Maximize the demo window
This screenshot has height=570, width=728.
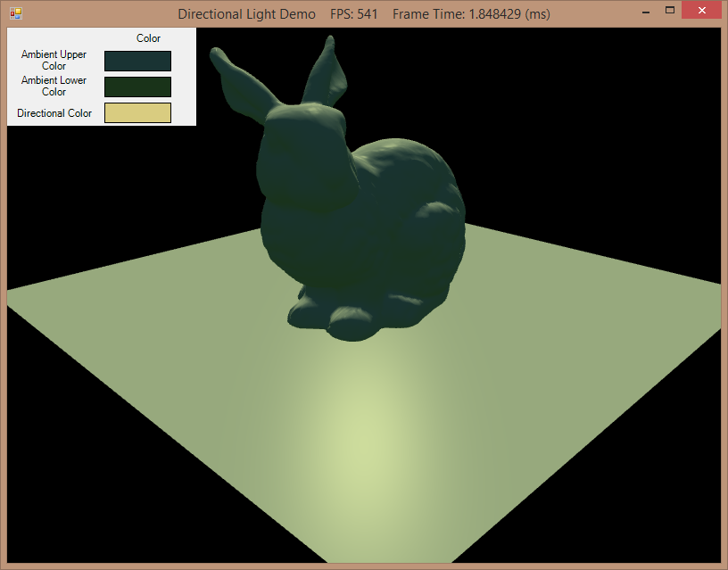click(669, 11)
